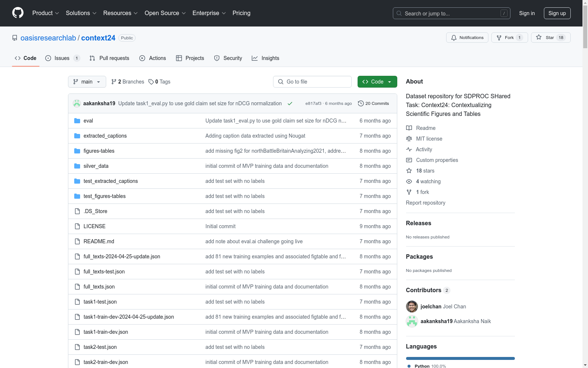
Task: Go to the Actions tab
Action: point(153,58)
